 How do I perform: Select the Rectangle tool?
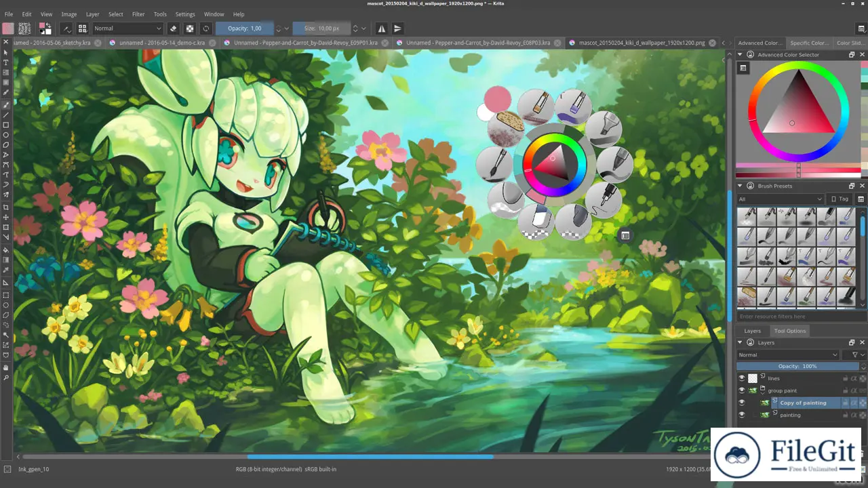[x=6, y=125]
